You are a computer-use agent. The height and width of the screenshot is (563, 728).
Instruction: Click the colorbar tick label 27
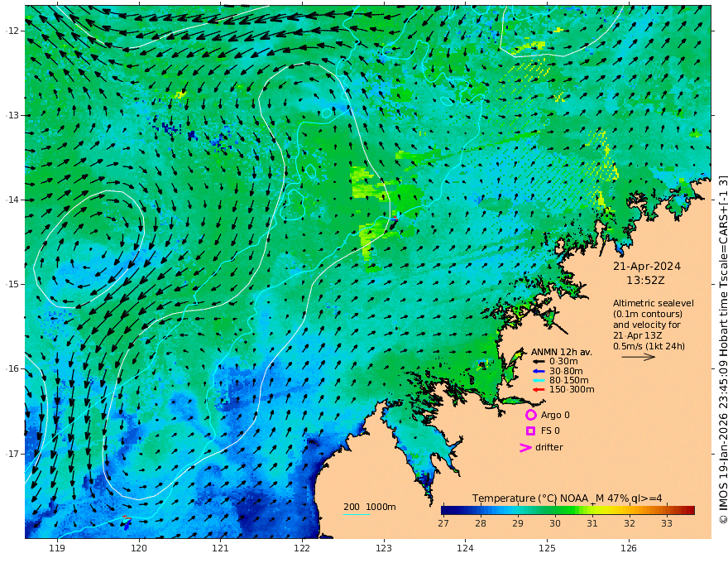pos(443,523)
